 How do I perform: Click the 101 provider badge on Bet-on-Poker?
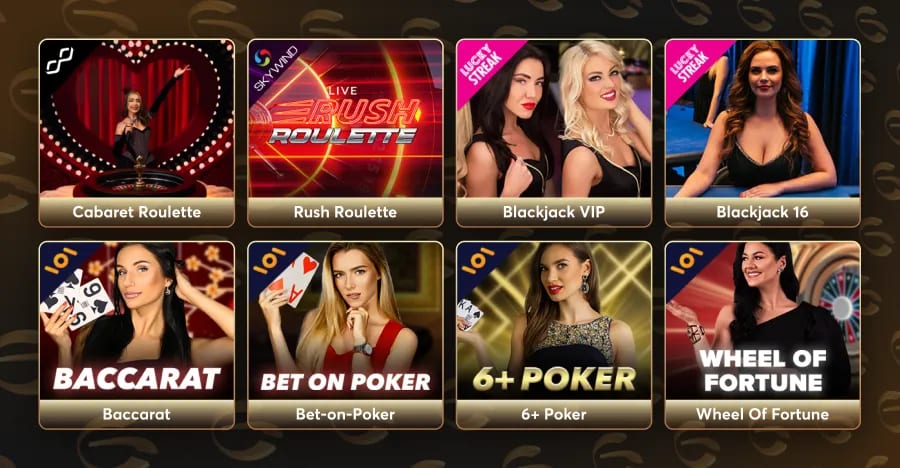(x=270, y=261)
